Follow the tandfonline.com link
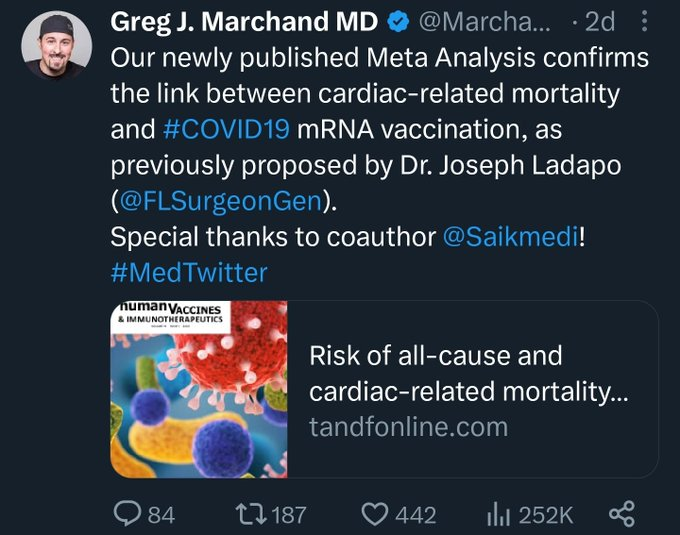Screen dimensions: 680x535 [408, 427]
